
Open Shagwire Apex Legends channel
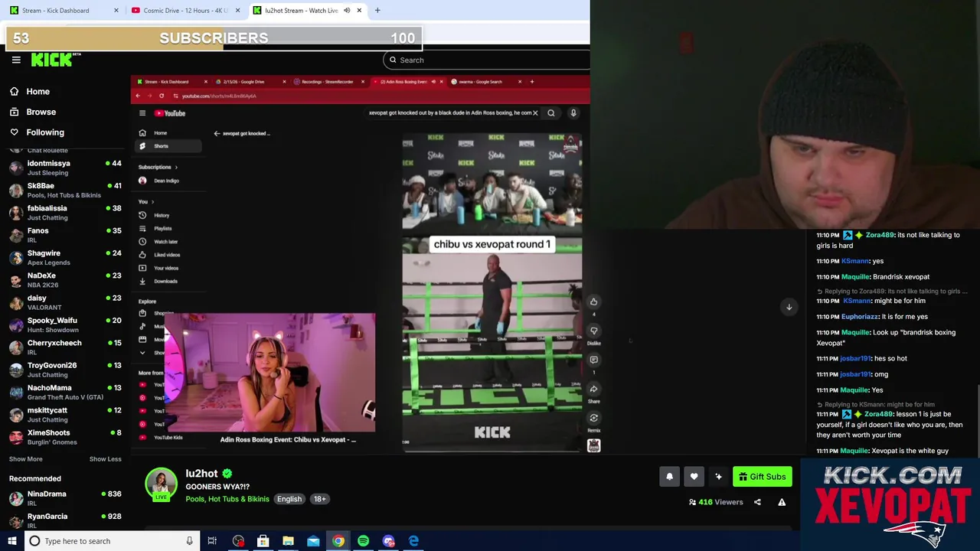(x=65, y=257)
